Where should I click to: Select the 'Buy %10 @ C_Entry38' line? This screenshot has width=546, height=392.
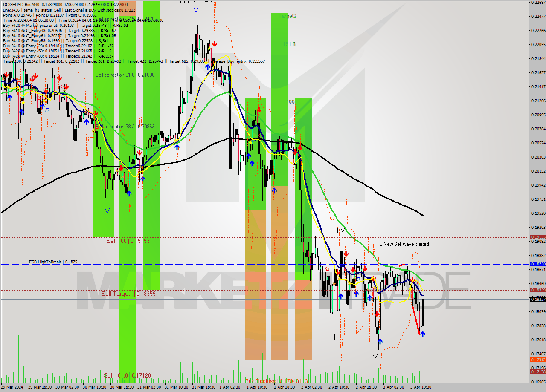[59, 30]
